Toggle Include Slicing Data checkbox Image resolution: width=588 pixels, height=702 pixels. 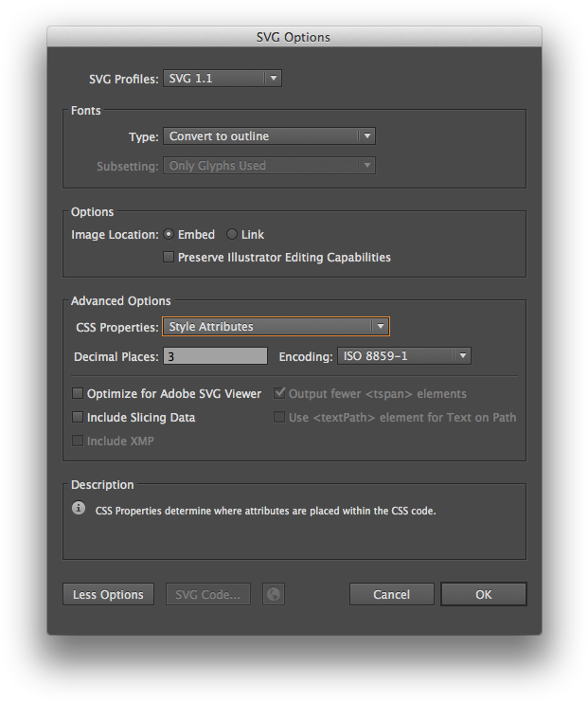click(x=78, y=417)
